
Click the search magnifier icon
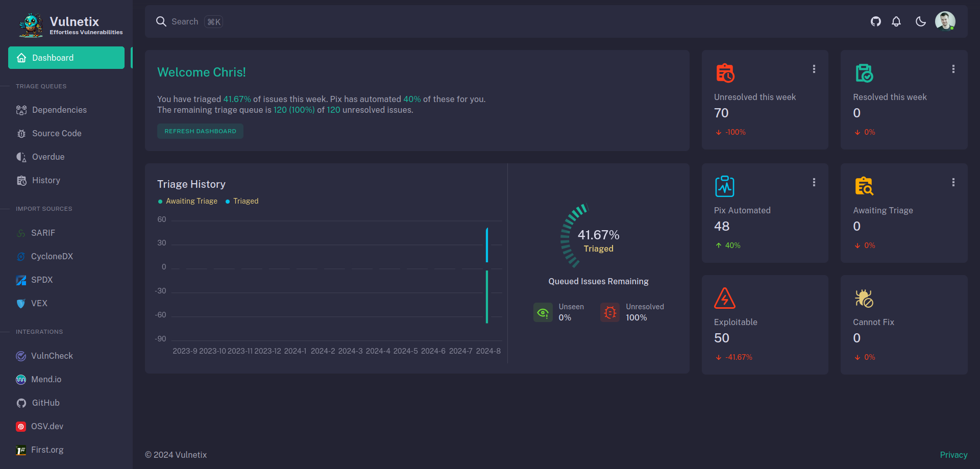coord(161,21)
